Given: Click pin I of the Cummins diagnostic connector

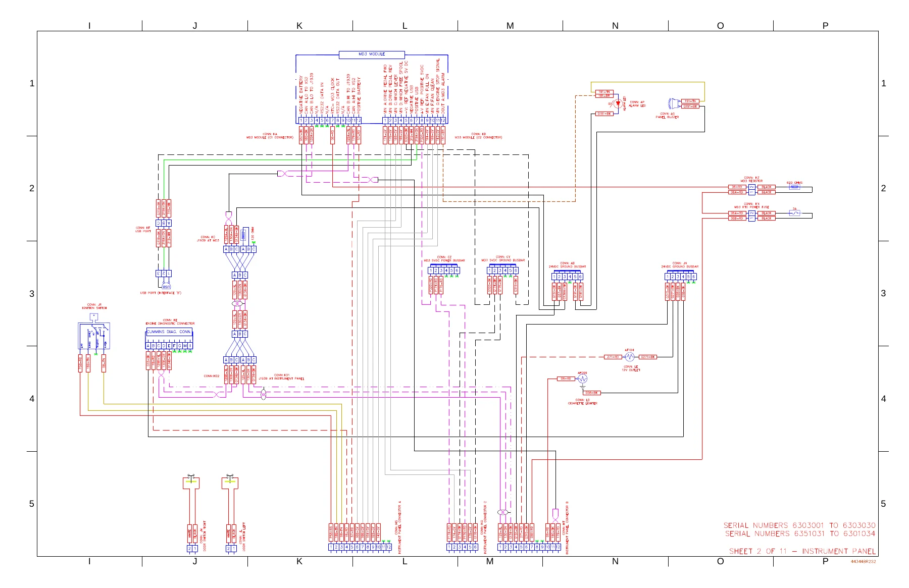Looking at the screenshot, I should tap(190, 346).
